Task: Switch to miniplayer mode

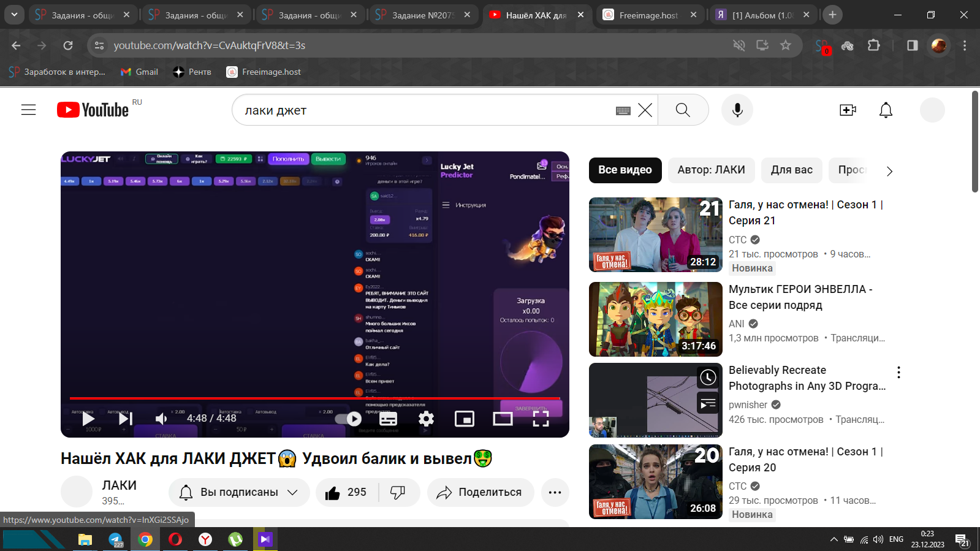Action: (x=464, y=419)
